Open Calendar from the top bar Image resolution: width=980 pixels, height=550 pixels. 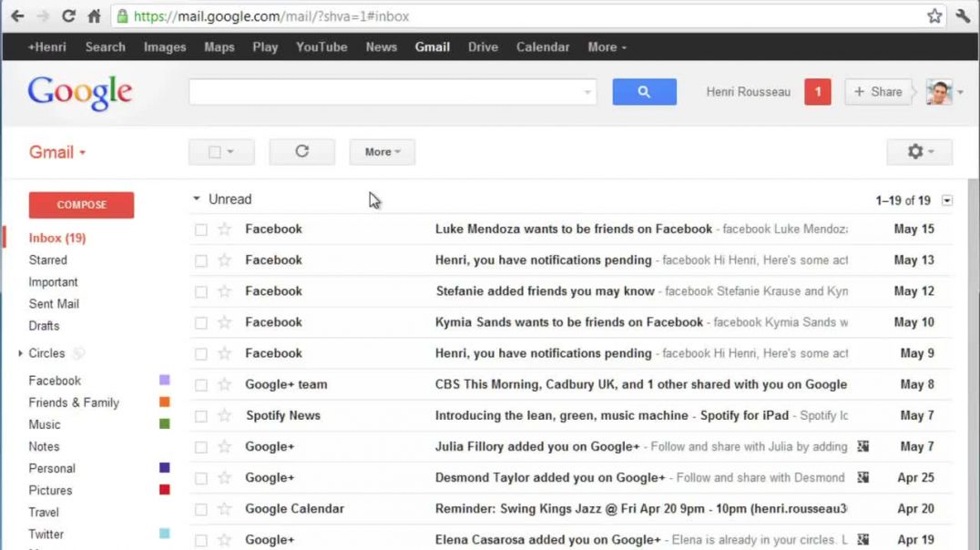tap(543, 46)
